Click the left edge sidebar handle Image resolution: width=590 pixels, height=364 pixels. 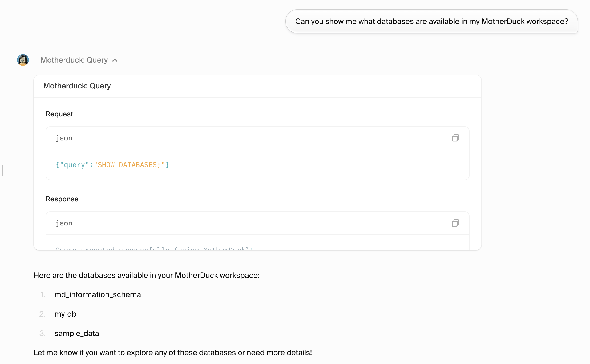point(2,170)
